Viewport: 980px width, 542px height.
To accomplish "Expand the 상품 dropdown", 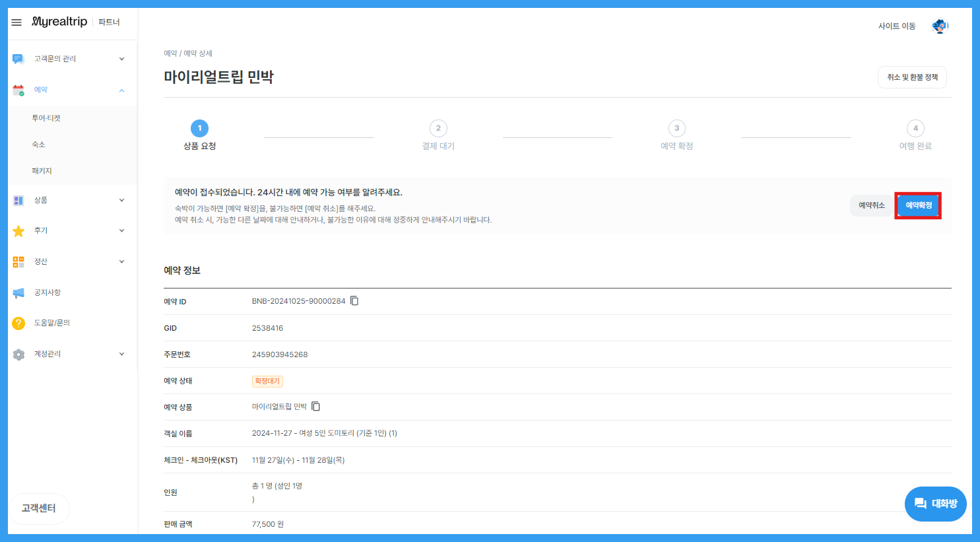I will (x=121, y=199).
